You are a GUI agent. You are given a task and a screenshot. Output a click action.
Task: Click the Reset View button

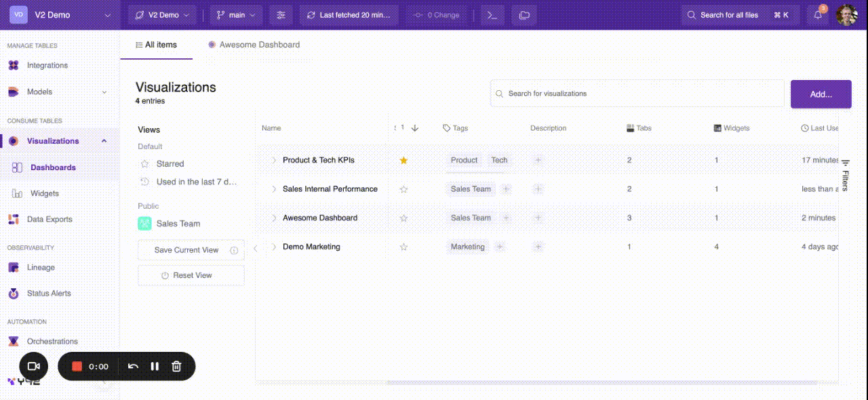191,276
